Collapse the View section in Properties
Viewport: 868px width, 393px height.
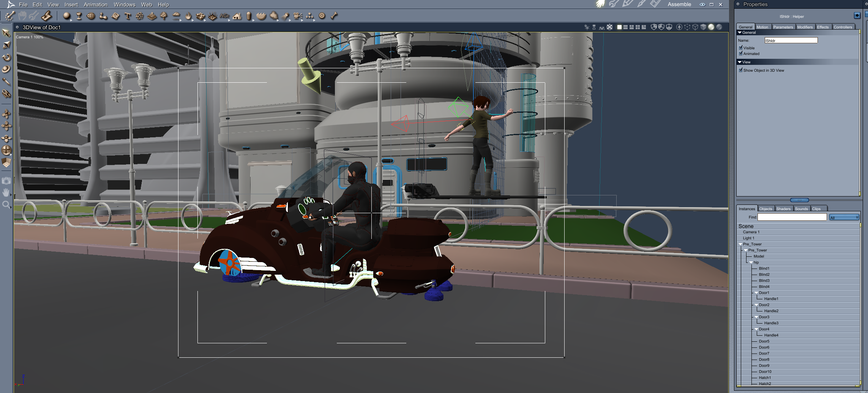tap(740, 62)
